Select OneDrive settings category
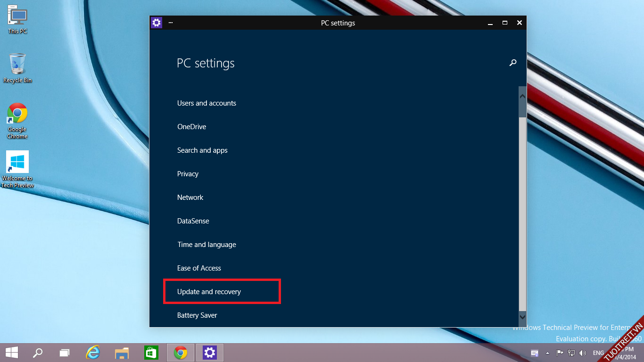The image size is (644, 362). pos(191,127)
